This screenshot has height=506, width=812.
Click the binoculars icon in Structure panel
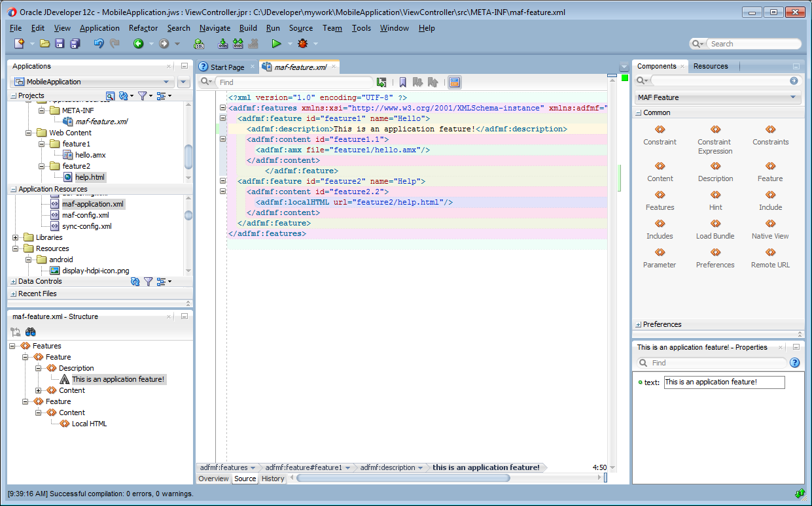(30, 331)
